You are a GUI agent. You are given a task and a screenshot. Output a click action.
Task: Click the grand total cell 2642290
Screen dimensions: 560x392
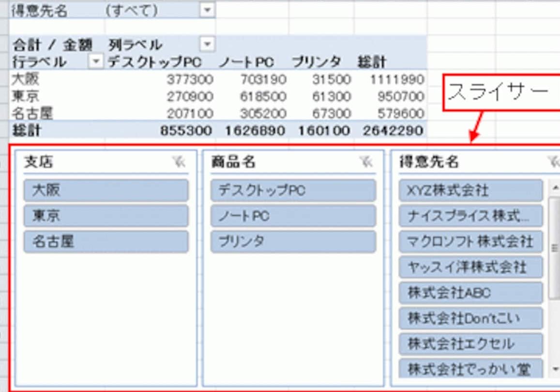coord(391,131)
